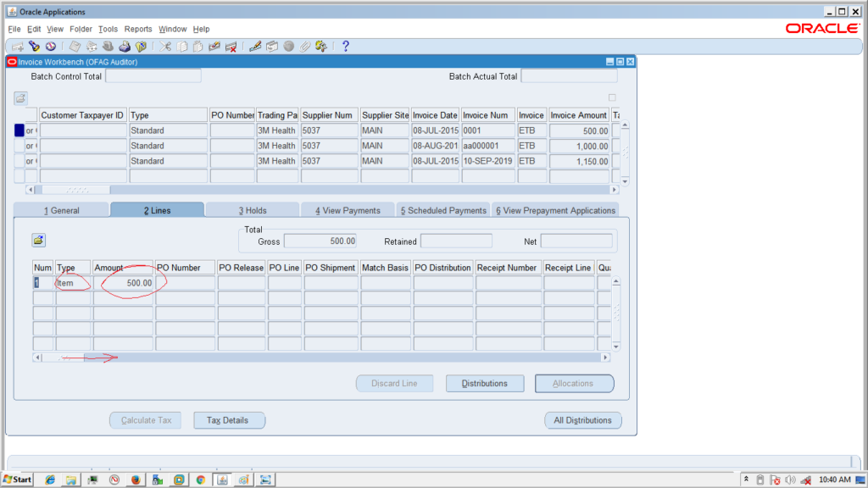Open the Show Navigator toolbar icon

click(x=51, y=47)
